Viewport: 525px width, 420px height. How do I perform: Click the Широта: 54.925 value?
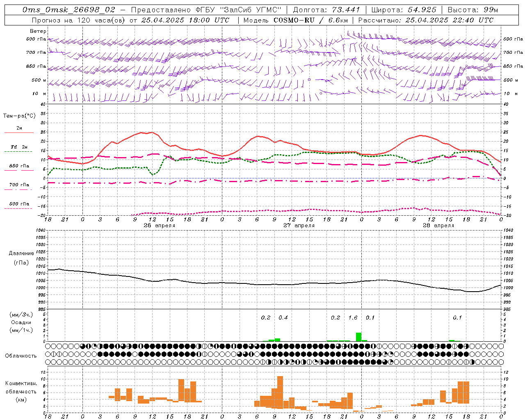pos(404,10)
